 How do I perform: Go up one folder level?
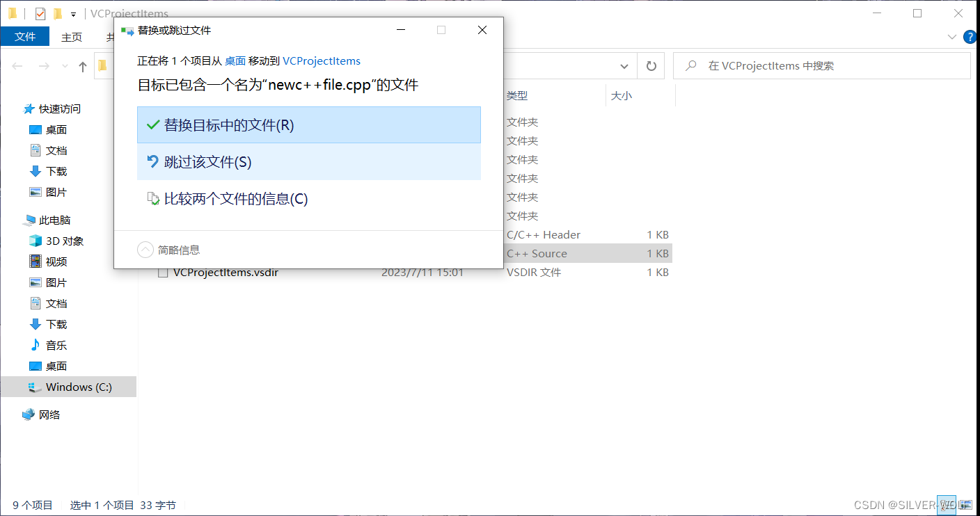(83, 66)
